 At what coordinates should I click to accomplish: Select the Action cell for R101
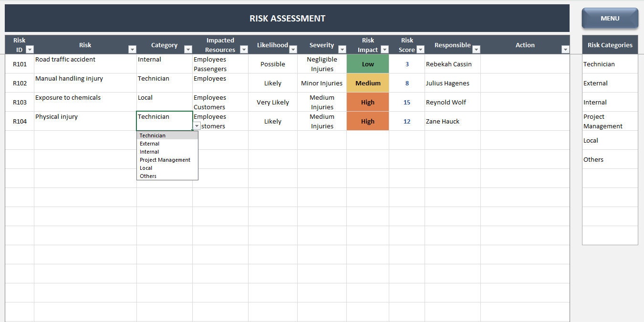point(525,64)
